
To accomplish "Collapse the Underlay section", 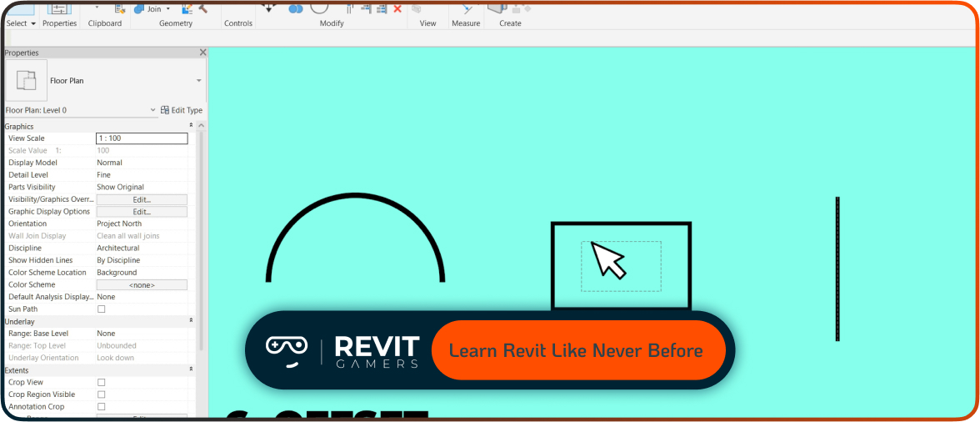I will click(x=192, y=321).
